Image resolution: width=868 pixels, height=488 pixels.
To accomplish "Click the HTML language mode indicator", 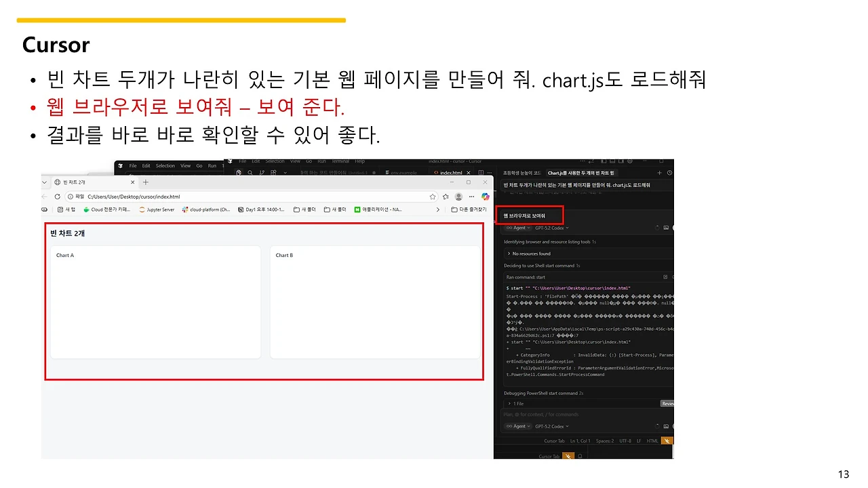I will click(652, 441).
